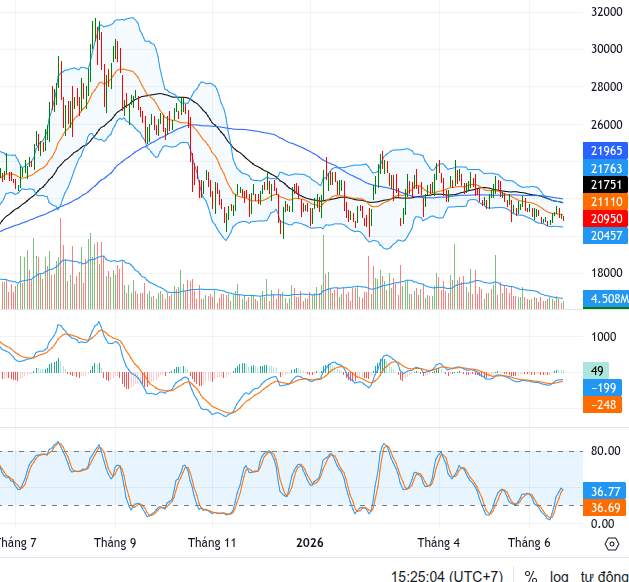Click the stochastic 0.00 axis level
Screen dimensions: 629x582
point(605,523)
